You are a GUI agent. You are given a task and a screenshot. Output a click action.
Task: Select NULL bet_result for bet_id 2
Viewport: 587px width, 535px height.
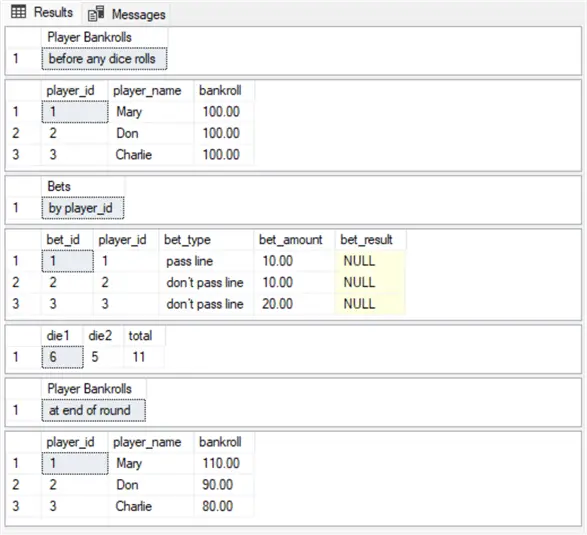click(x=370, y=282)
